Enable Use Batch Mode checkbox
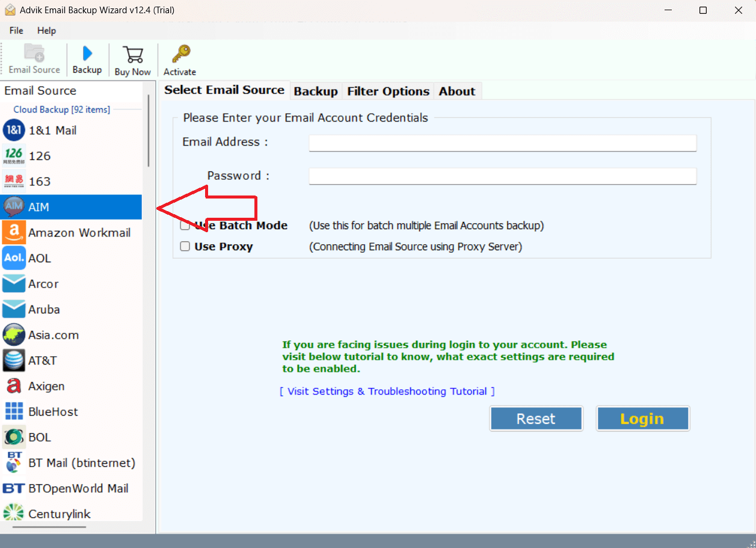756x548 pixels. tap(185, 225)
